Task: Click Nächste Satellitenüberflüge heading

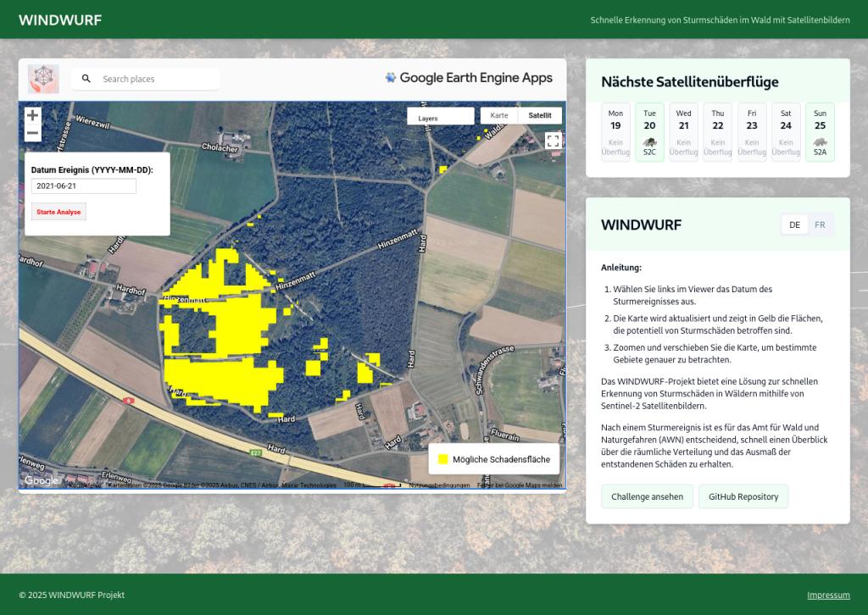Action: click(x=690, y=82)
